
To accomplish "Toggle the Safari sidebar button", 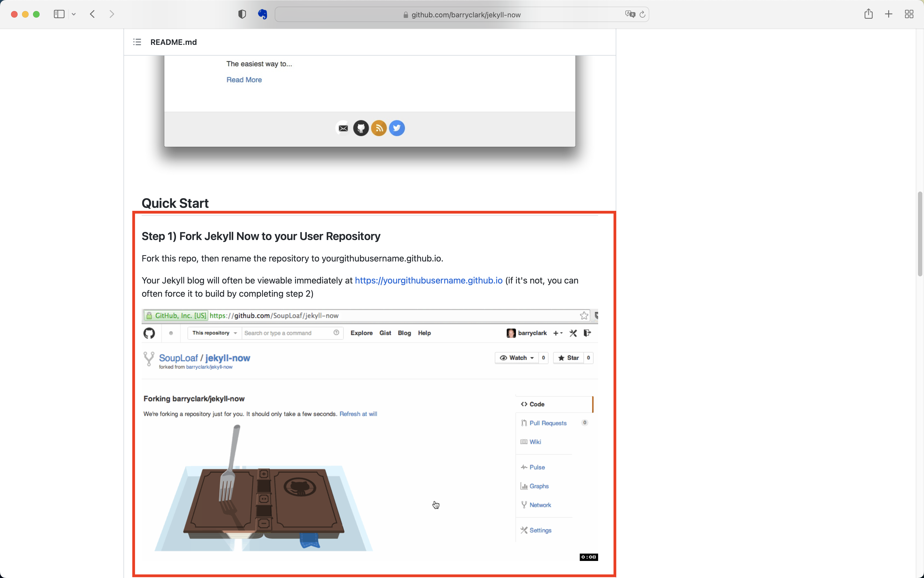I will click(59, 14).
